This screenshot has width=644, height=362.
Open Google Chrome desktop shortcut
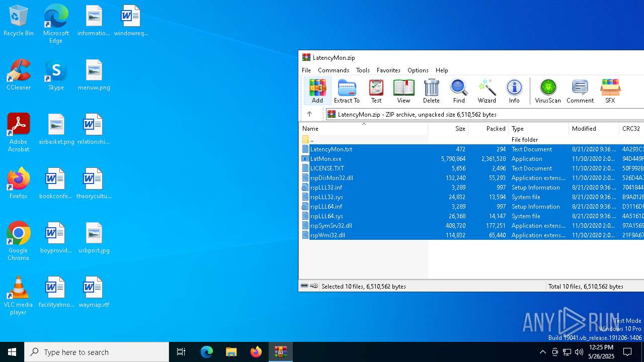click(x=19, y=241)
